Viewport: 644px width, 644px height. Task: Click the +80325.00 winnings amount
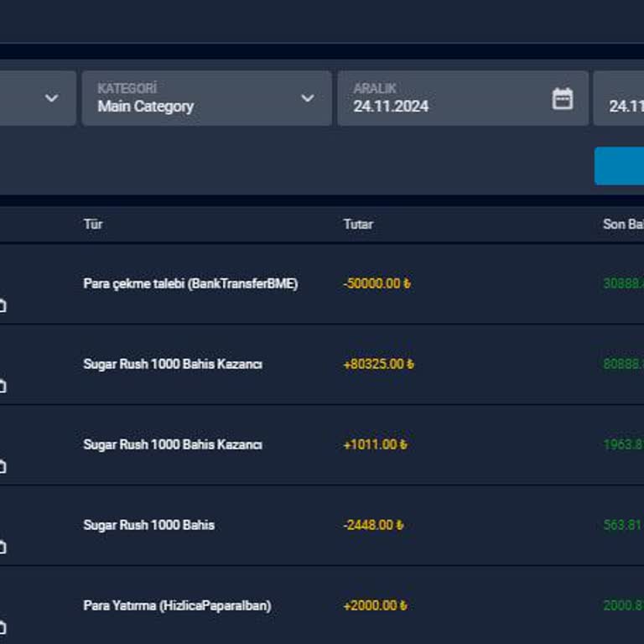378,364
